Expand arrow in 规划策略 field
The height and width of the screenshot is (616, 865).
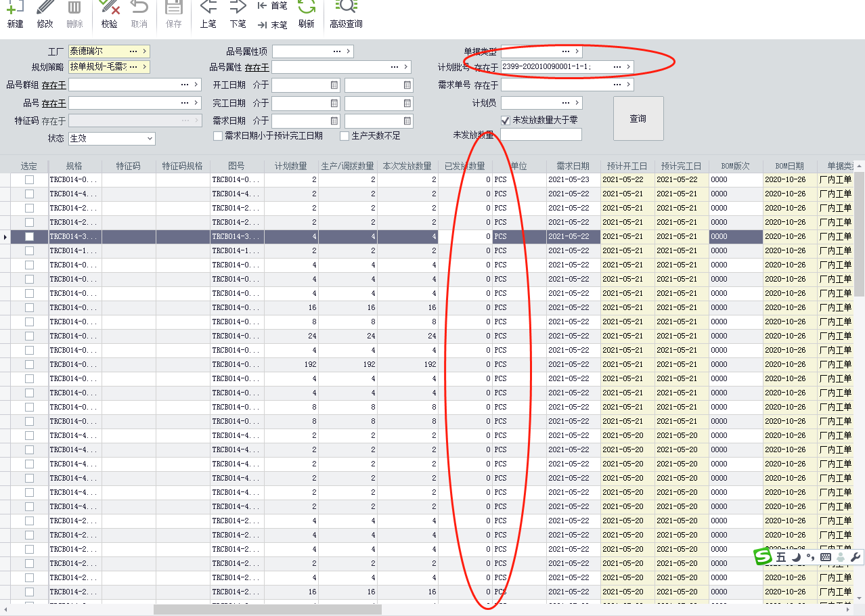pyautogui.click(x=144, y=67)
